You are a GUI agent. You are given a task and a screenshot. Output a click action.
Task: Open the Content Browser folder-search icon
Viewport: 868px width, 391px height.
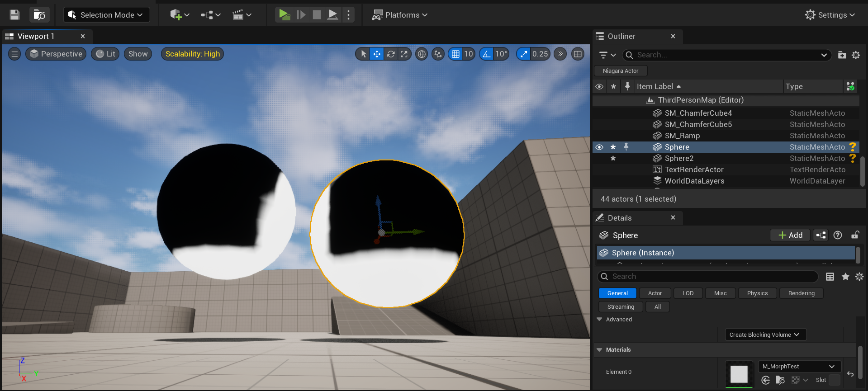(x=39, y=15)
